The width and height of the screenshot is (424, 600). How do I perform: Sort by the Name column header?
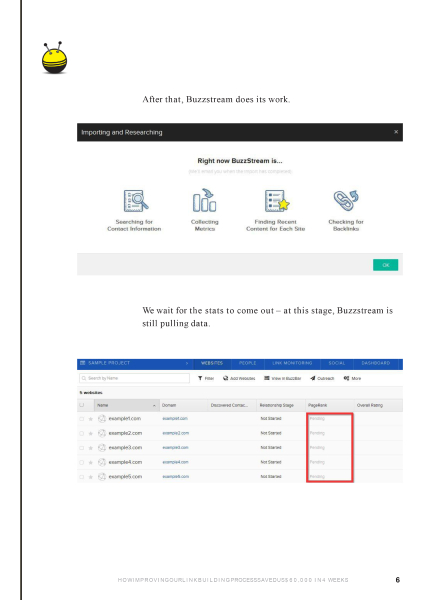click(127, 405)
